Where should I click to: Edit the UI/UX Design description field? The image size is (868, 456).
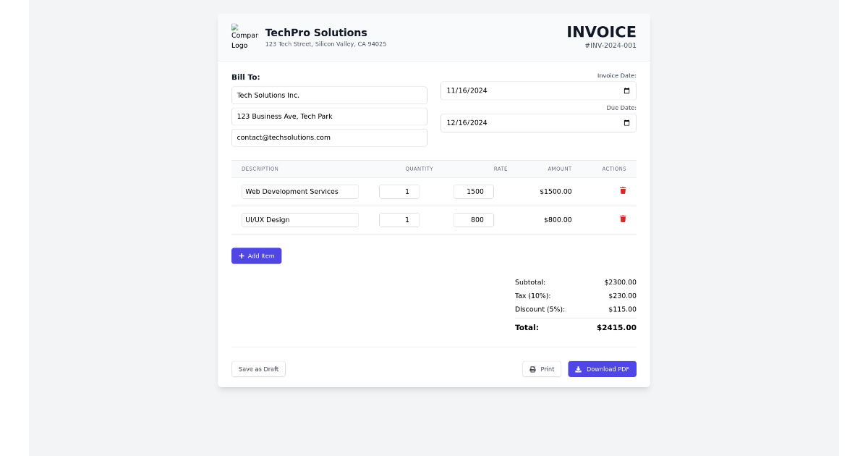tap(299, 220)
